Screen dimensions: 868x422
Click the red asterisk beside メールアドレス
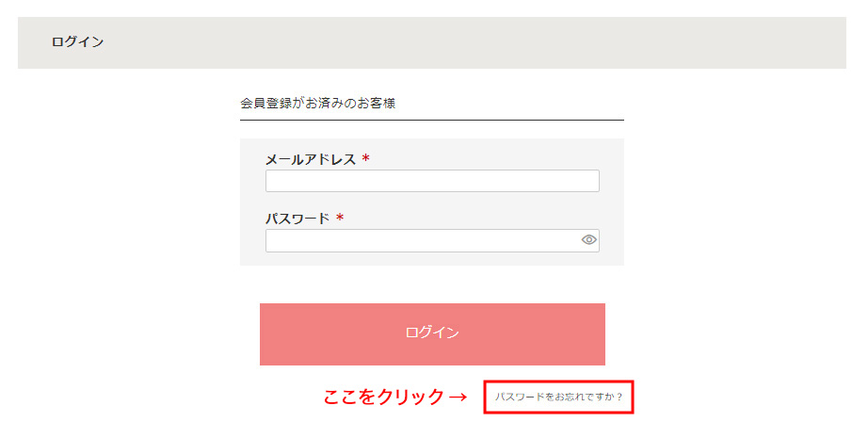(365, 159)
